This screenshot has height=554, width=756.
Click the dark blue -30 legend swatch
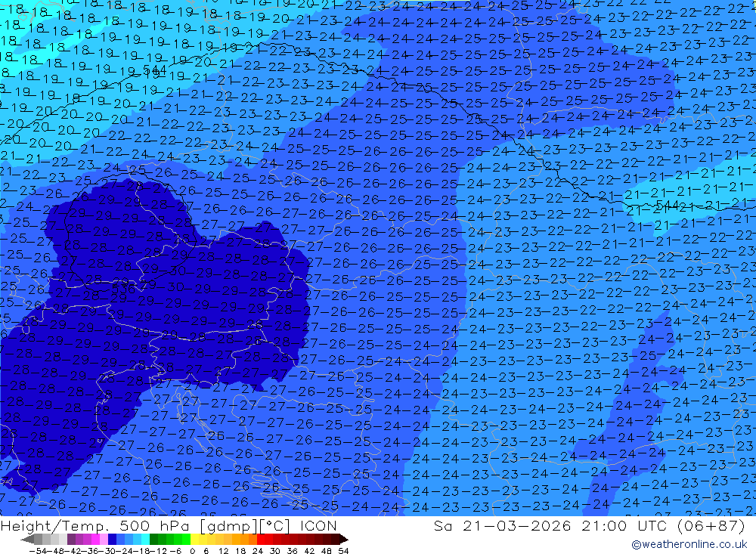tap(112, 539)
